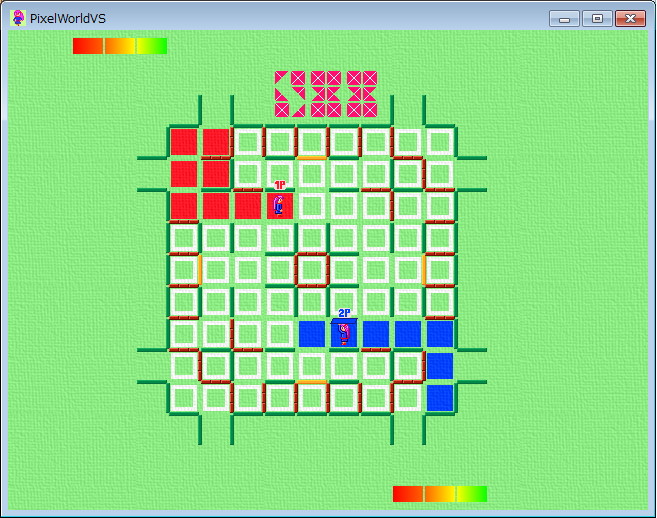Click the last pink timer digit '8'

(362, 94)
